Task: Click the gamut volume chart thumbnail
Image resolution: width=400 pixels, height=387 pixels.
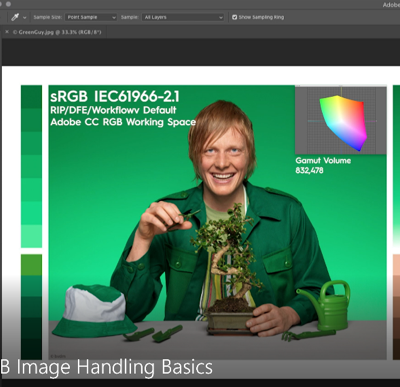Action: 341,120
